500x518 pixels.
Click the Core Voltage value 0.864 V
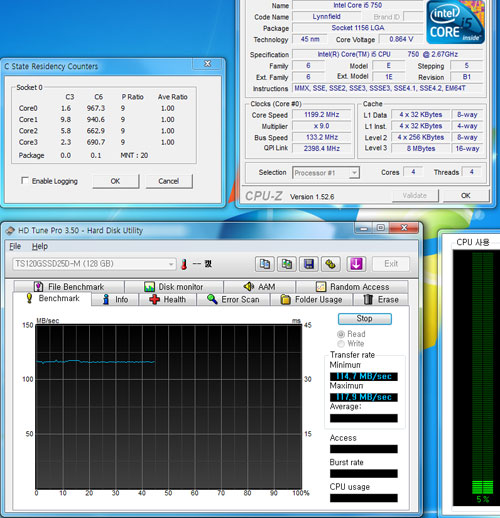401,39
